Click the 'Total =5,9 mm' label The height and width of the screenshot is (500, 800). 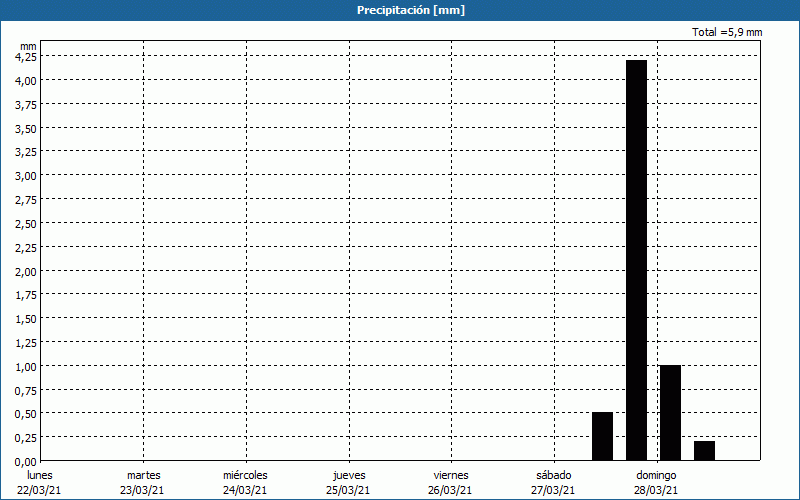coord(727,32)
